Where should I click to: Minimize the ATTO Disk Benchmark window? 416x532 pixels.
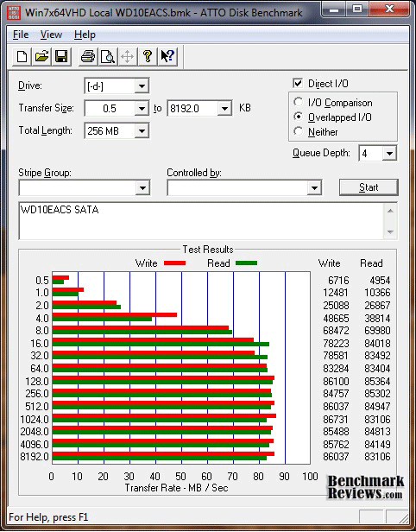tap(334, 9)
